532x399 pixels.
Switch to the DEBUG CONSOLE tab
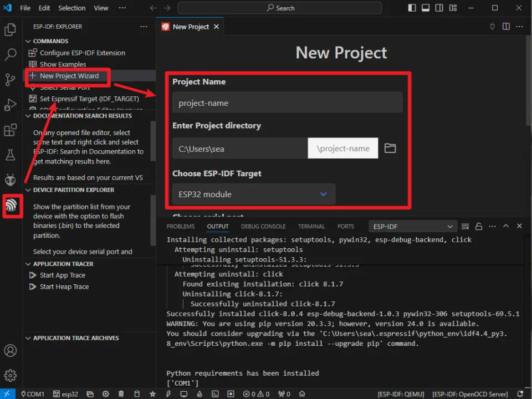(263, 226)
